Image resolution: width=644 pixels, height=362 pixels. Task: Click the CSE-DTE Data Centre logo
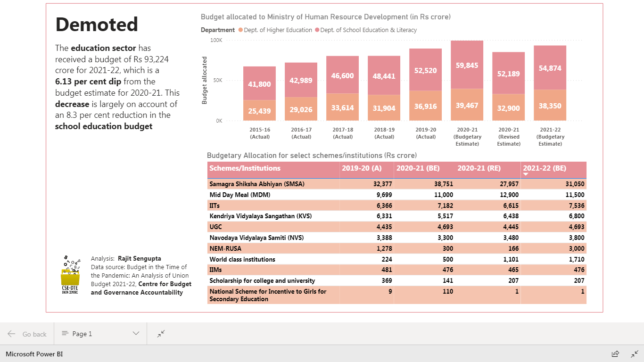coord(70,276)
